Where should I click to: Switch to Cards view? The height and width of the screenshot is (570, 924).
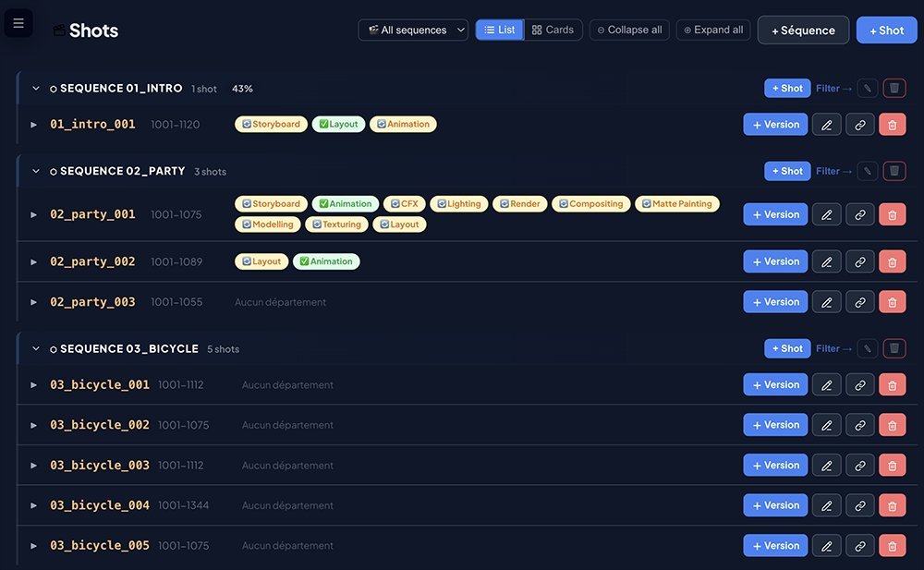553,30
